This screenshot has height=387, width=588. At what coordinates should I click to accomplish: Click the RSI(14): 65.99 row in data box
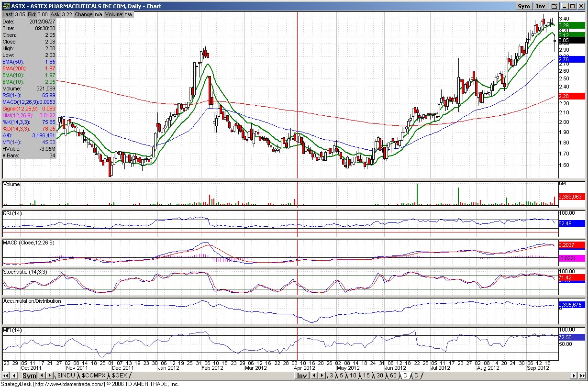(29, 95)
